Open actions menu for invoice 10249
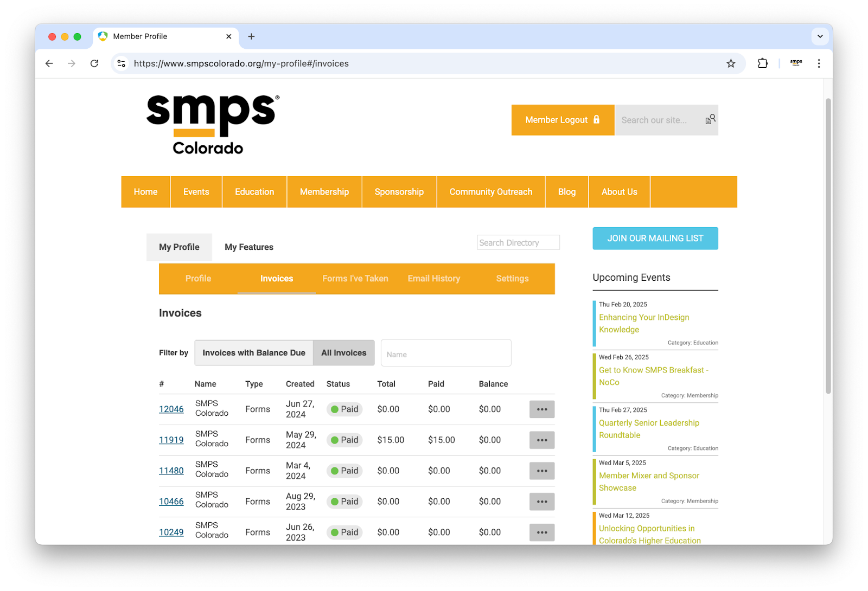 pyautogui.click(x=542, y=532)
